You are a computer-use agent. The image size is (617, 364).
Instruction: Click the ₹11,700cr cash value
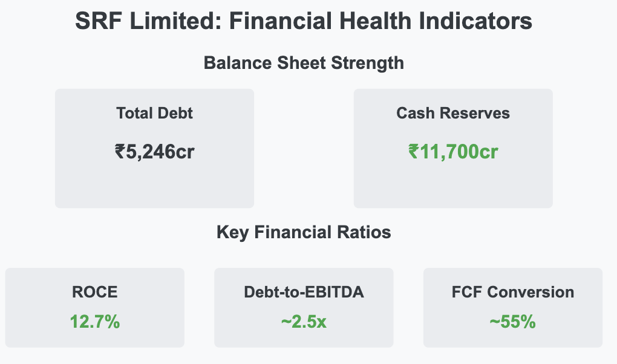453,152
